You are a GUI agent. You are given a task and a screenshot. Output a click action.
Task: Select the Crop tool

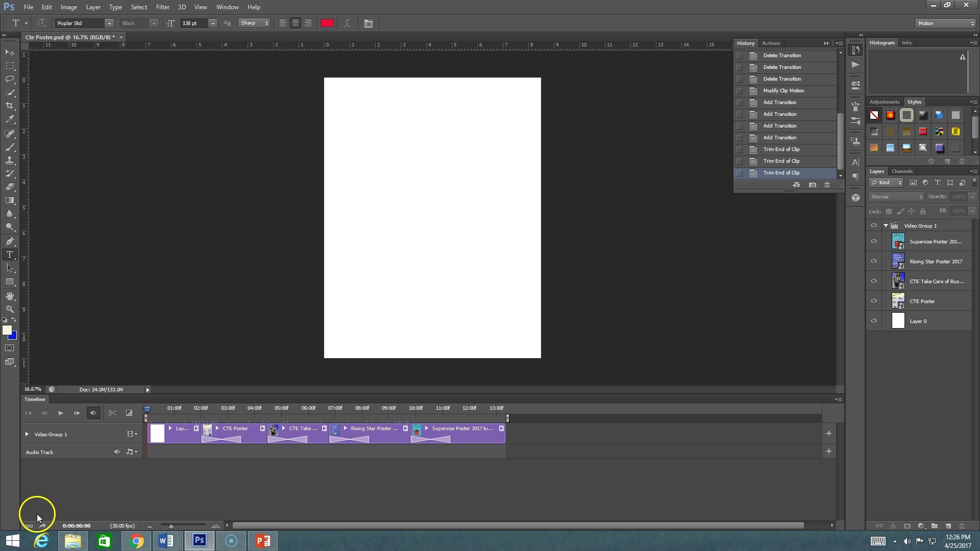click(x=10, y=106)
